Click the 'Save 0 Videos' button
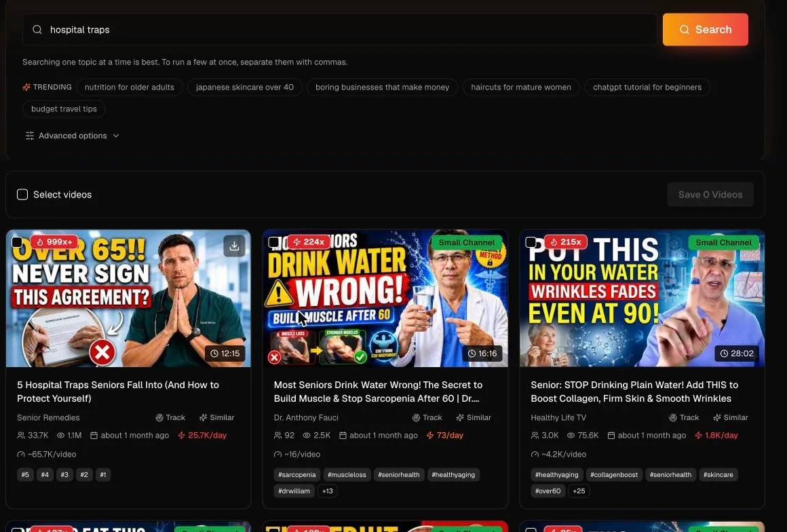Viewport: 787px width, 532px height. (710, 195)
